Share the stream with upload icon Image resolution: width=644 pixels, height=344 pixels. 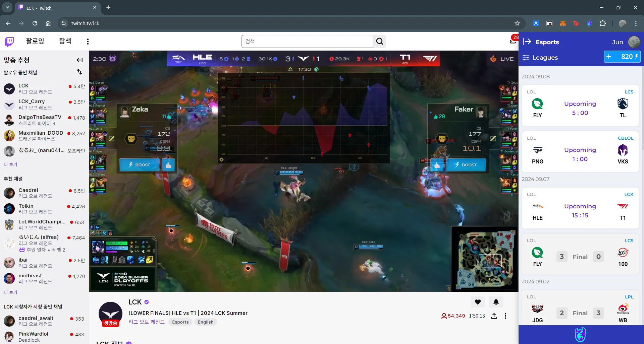494,316
